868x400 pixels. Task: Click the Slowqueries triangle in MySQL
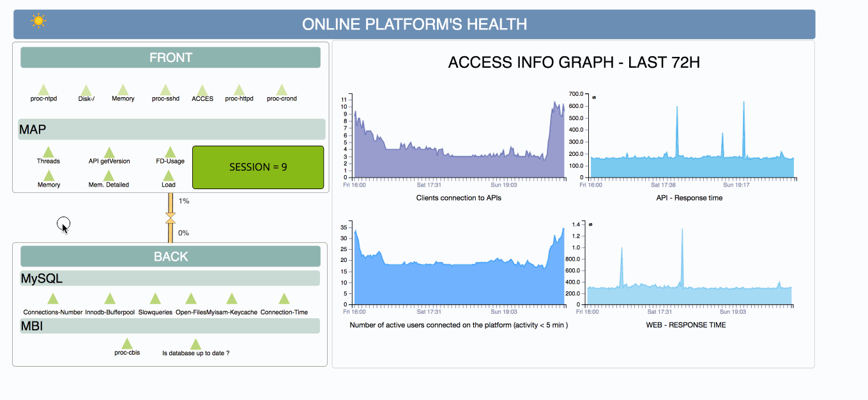coord(155,298)
